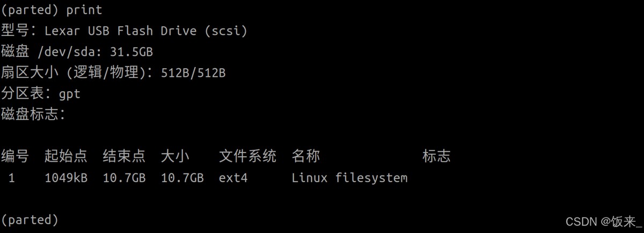Click partition number "1" in the table
This screenshot has height=233, width=644.
coord(12,178)
